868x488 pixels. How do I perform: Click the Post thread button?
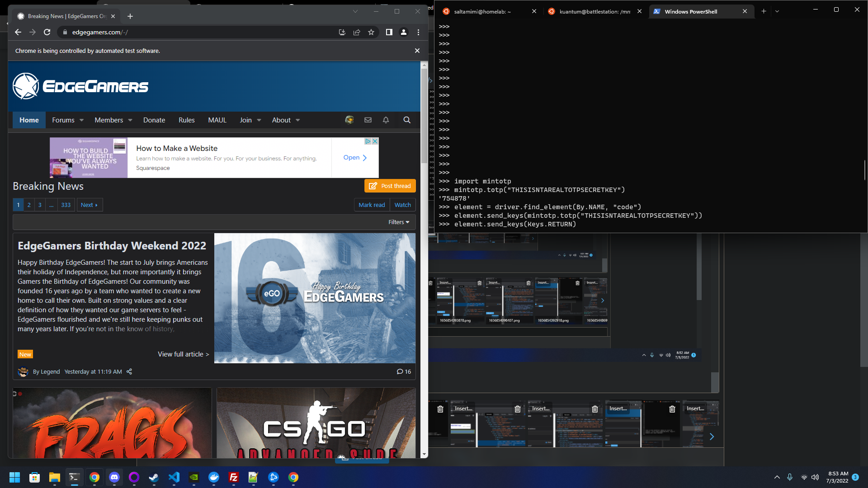tap(390, 186)
